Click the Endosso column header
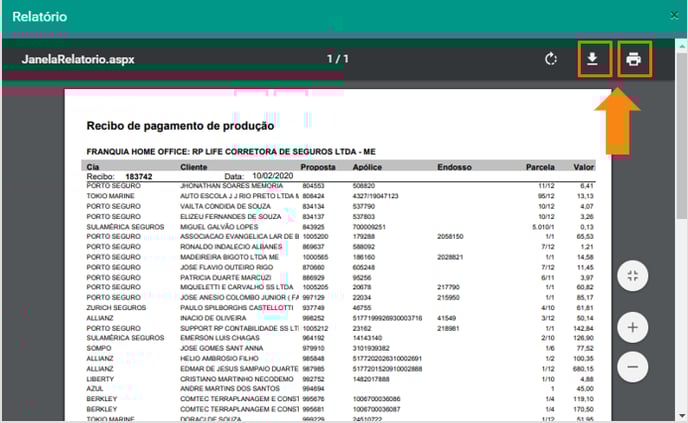688x423 pixels. click(454, 167)
